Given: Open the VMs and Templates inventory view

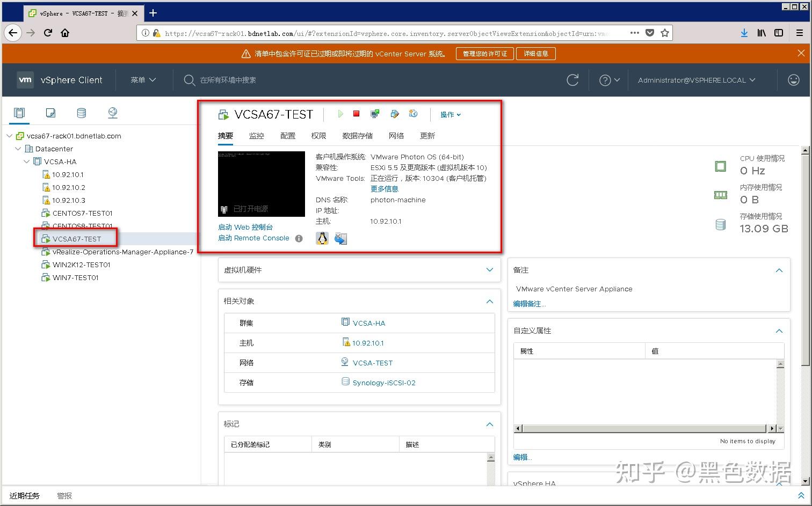Looking at the screenshot, I should (x=50, y=113).
